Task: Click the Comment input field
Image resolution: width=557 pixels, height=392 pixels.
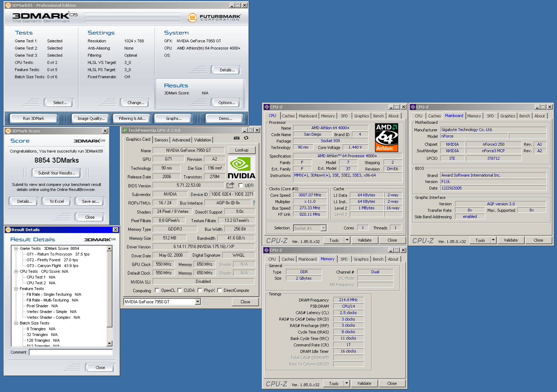Action: pyautogui.click(x=71, y=352)
